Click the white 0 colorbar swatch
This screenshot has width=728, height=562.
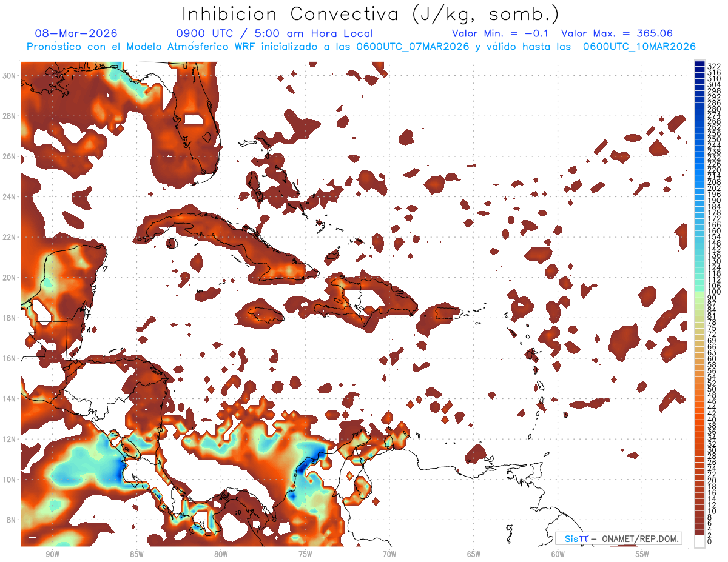point(699,541)
